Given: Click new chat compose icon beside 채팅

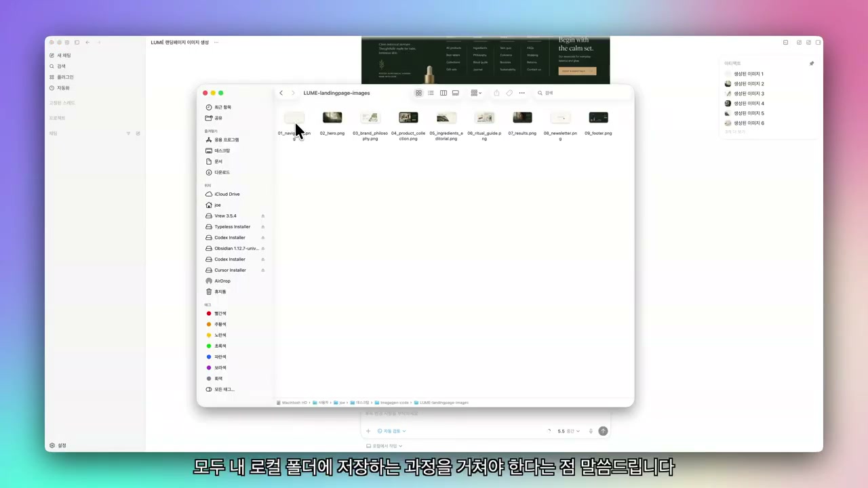Looking at the screenshot, I should [x=138, y=134].
